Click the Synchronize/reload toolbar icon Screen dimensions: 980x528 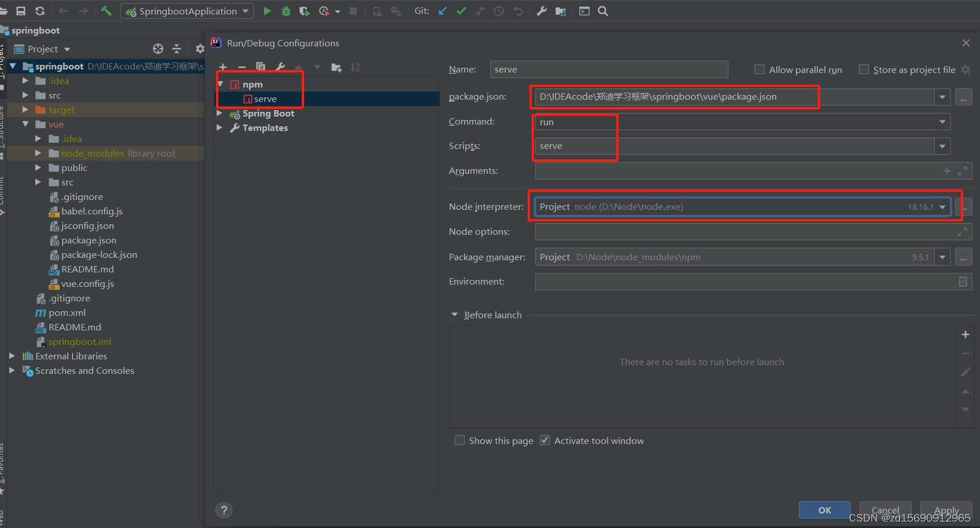40,11
